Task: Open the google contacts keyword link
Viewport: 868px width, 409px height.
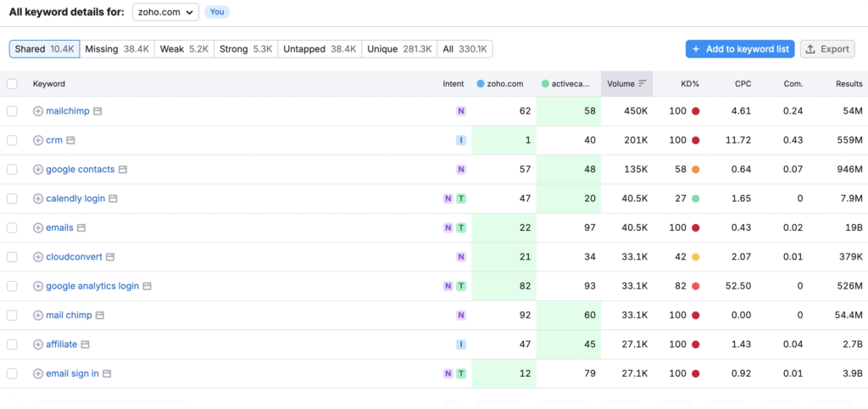Action: click(81, 170)
